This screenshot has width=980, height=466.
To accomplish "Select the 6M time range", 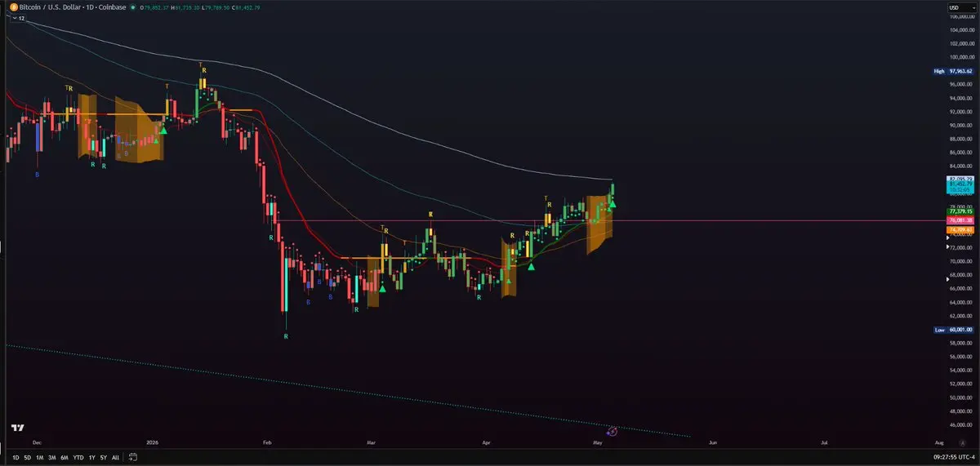I will [x=64, y=458].
